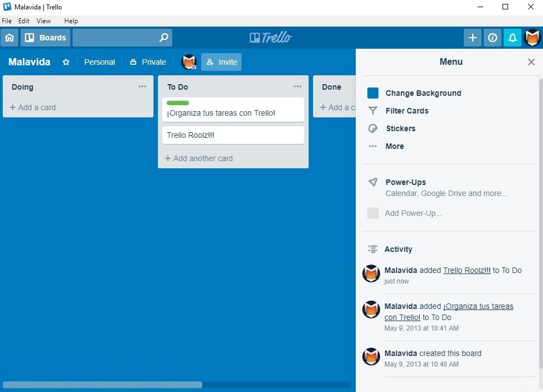Click the Invite button
Screen dimensions: 543x392
[221, 62]
